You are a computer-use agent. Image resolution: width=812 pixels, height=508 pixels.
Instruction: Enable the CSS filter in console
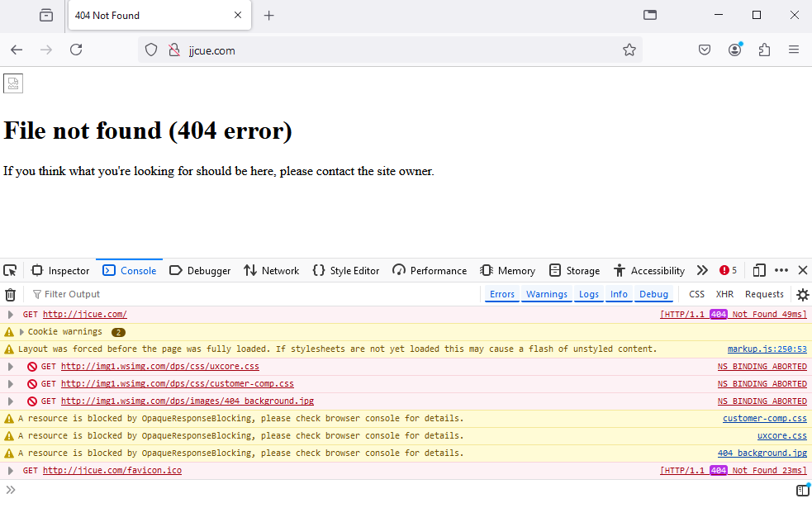[697, 295]
